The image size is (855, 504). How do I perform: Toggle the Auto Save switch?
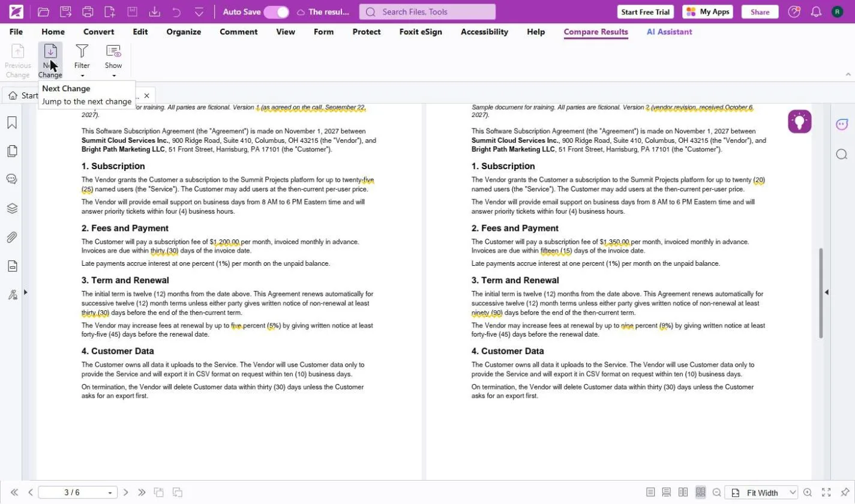pos(276,12)
